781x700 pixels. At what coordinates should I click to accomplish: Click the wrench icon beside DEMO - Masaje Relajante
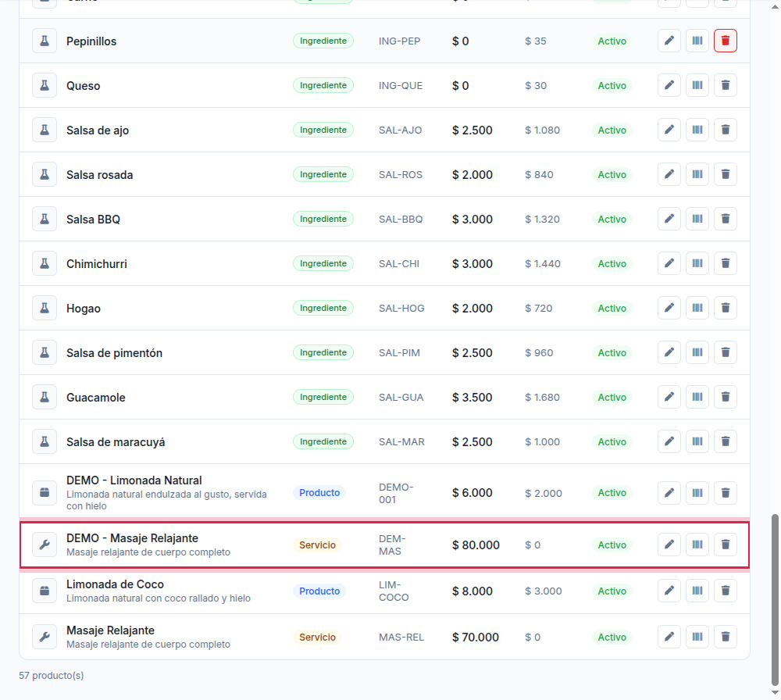click(x=45, y=545)
